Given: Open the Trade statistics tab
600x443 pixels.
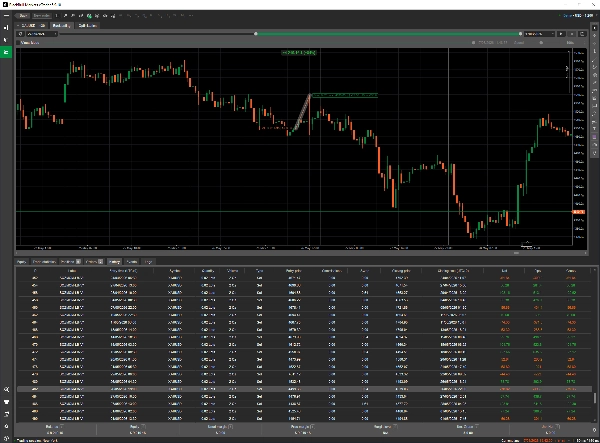Looking at the screenshot, I should 44,262.
